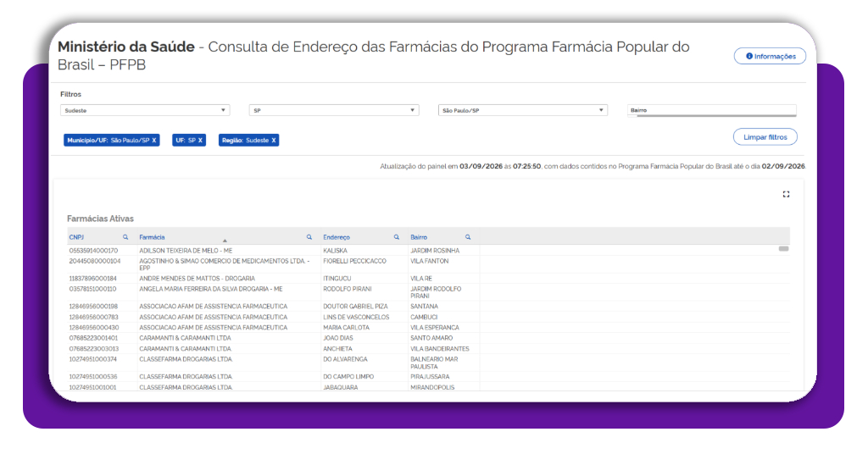Viewport: 868px width, 454px height.
Task: Select CNPJ 12846956000430 cell
Action: 93,328
